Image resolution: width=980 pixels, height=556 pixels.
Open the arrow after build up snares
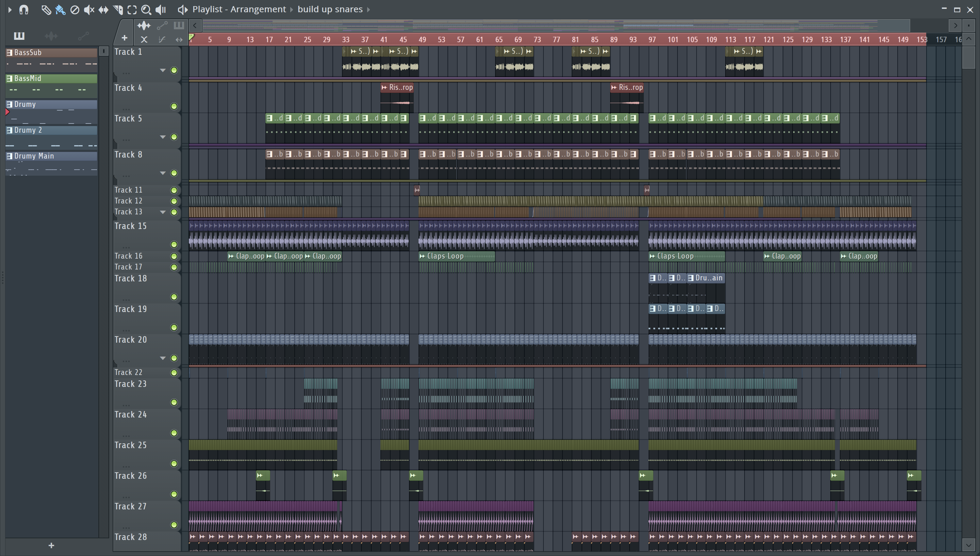369,10
